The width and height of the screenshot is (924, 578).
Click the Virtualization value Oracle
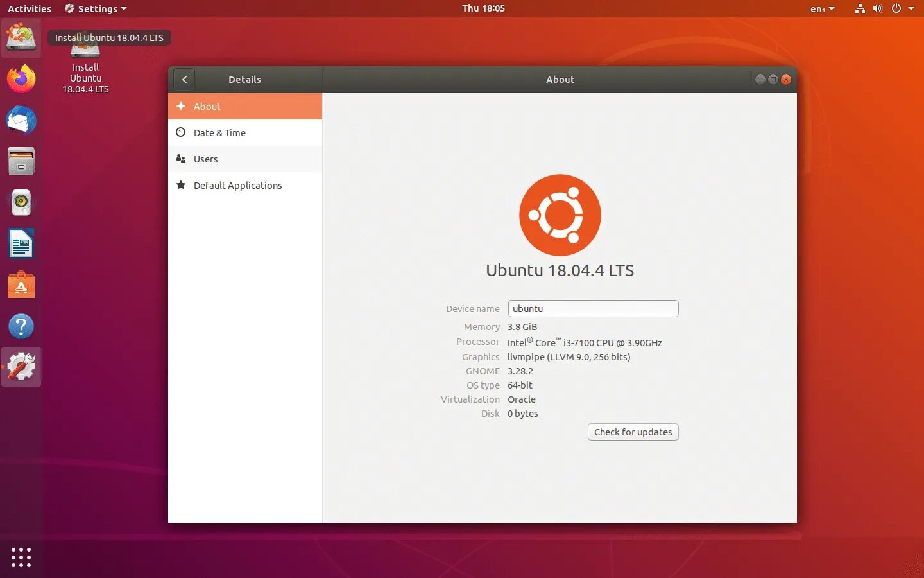(522, 399)
